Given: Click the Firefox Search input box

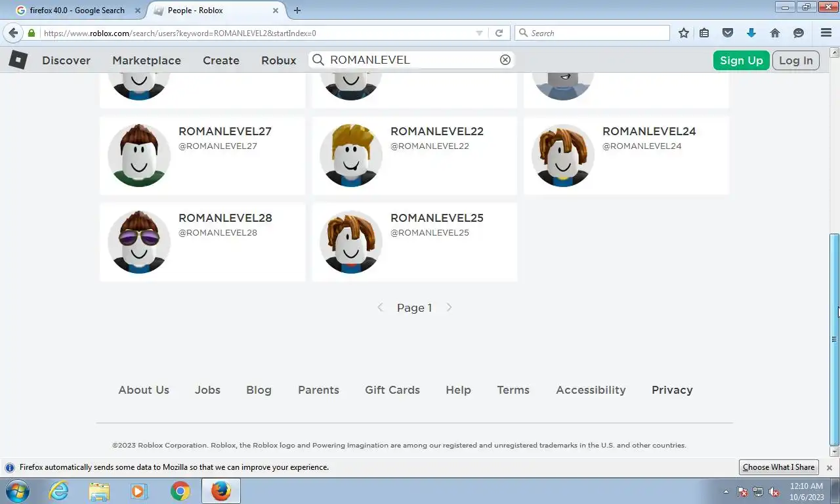Looking at the screenshot, I should point(592,33).
